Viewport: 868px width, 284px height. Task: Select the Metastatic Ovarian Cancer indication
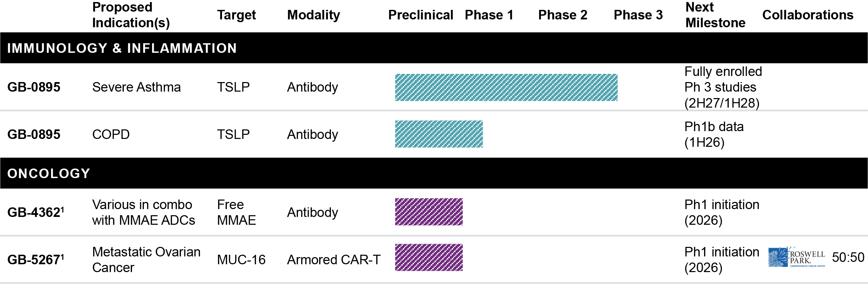click(146, 259)
